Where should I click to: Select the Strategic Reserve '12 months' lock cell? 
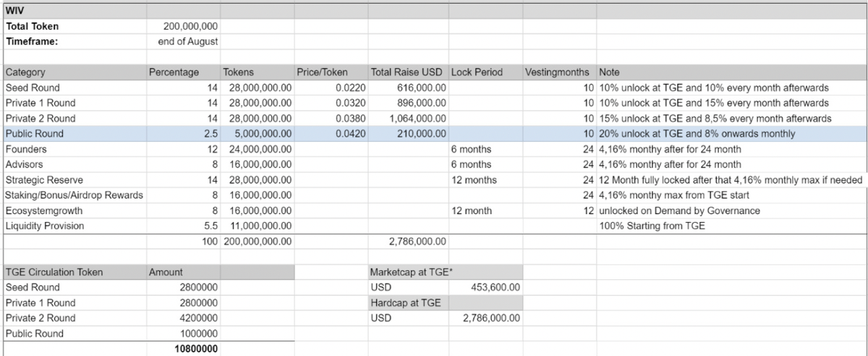(x=473, y=179)
